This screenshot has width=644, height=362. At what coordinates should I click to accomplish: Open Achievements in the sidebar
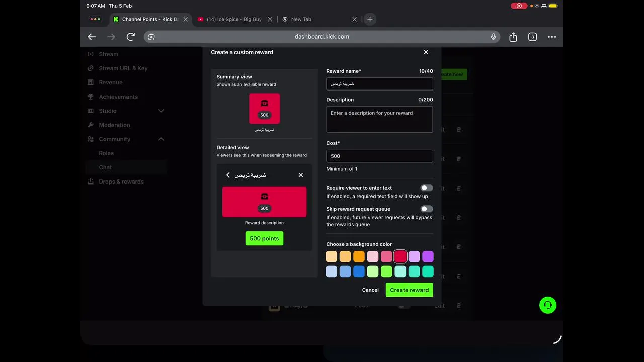pos(118,97)
